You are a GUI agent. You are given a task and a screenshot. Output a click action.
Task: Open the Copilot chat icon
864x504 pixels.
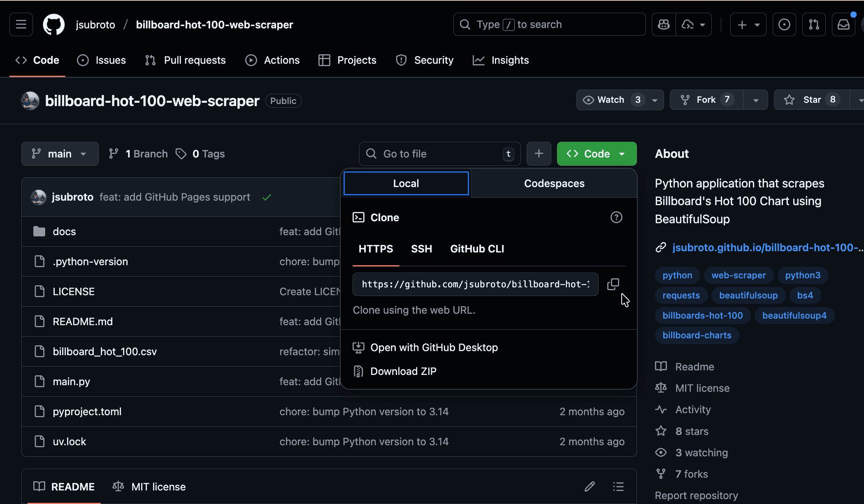tap(664, 25)
